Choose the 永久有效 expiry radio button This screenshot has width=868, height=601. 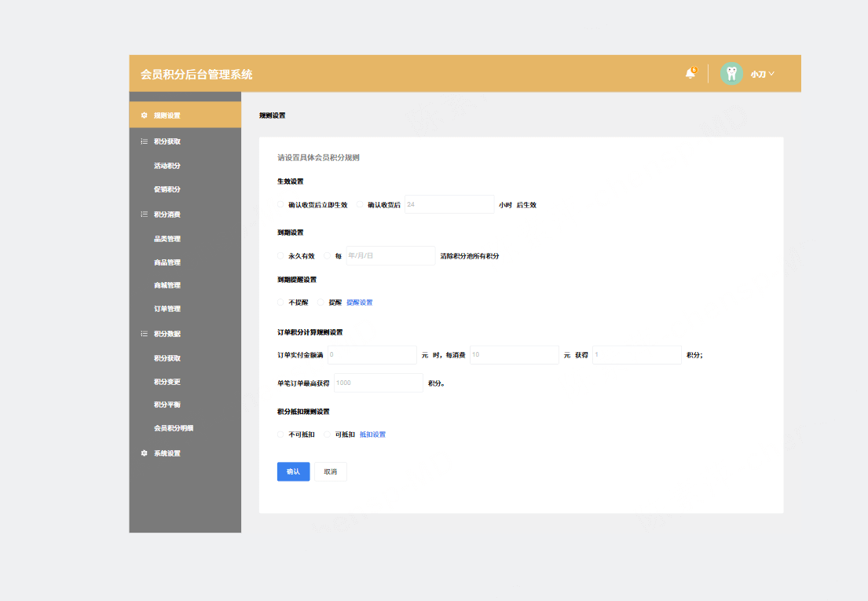pyautogui.click(x=280, y=256)
